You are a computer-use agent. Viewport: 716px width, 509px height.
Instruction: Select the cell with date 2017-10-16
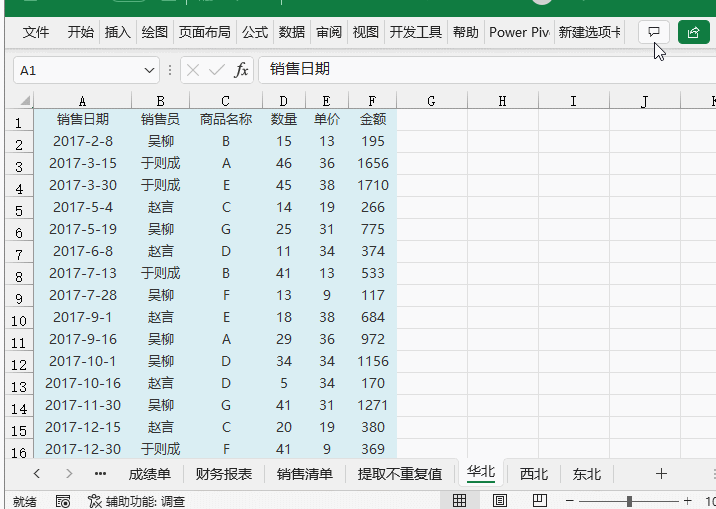coord(83,383)
